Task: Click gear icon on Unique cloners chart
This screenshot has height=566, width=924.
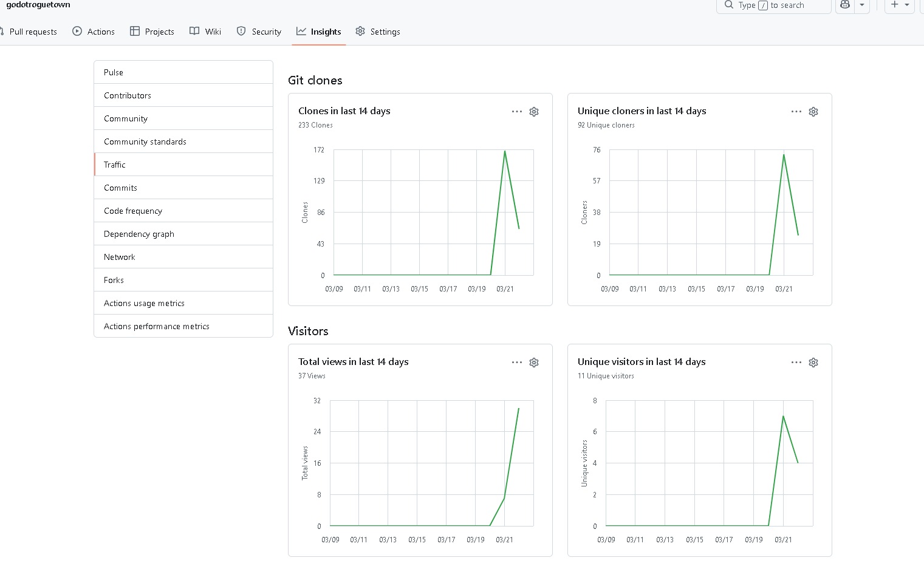Action: pyautogui.click(x=813, y=112)
